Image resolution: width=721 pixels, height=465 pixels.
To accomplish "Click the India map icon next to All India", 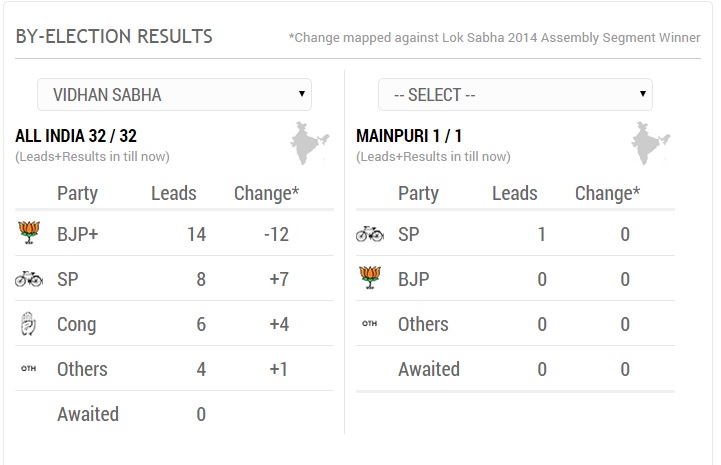I will click(309, 143).
